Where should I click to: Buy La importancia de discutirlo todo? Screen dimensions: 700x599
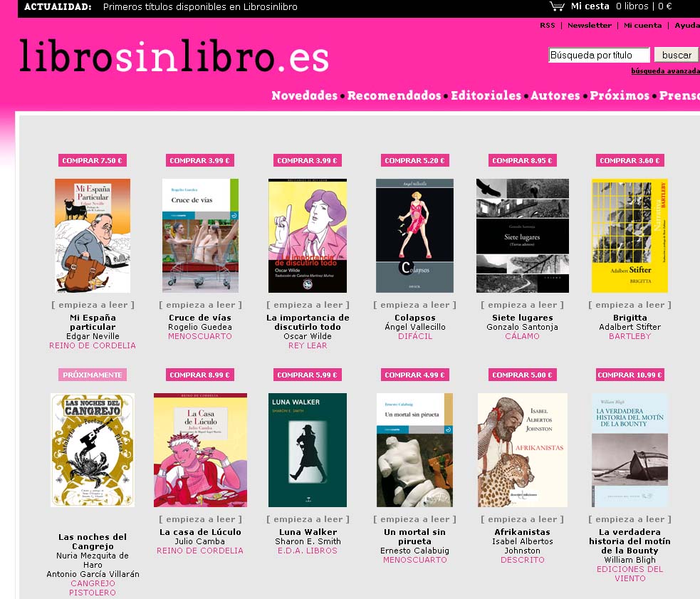pyautogui.click(x=308, y=160)
